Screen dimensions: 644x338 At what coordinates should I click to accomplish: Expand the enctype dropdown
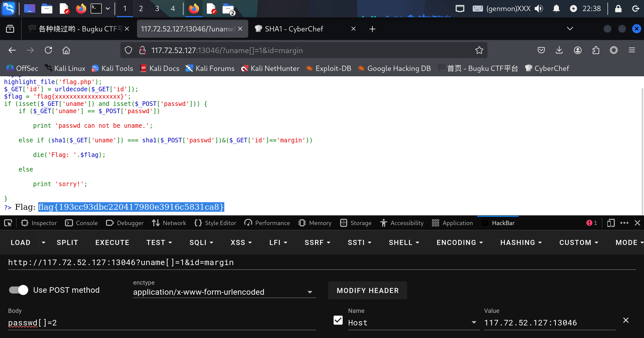[310, 292]
